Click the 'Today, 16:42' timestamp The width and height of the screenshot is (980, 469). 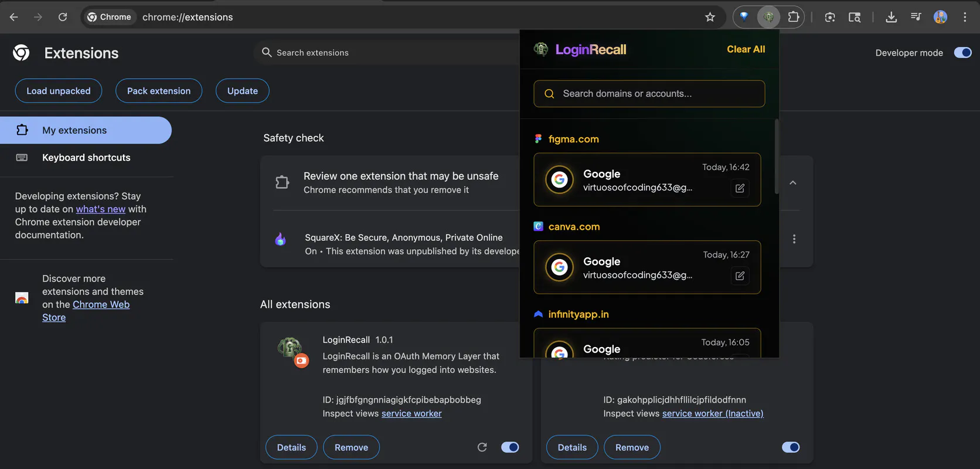pos(726,167)
